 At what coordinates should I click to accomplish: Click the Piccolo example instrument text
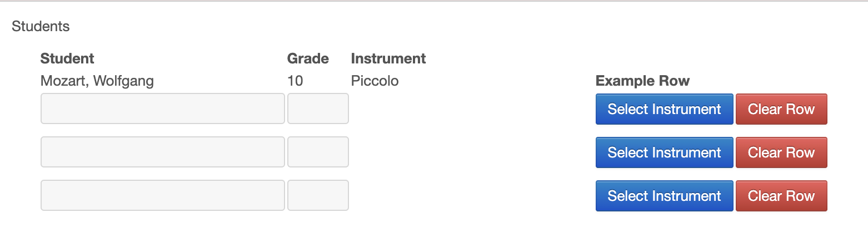(375, 81)
